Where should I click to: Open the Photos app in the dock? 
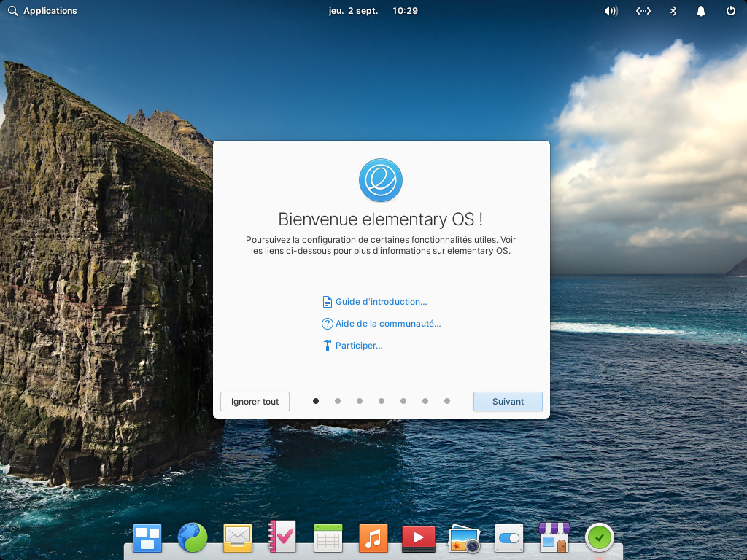click(x=464, y=539)
